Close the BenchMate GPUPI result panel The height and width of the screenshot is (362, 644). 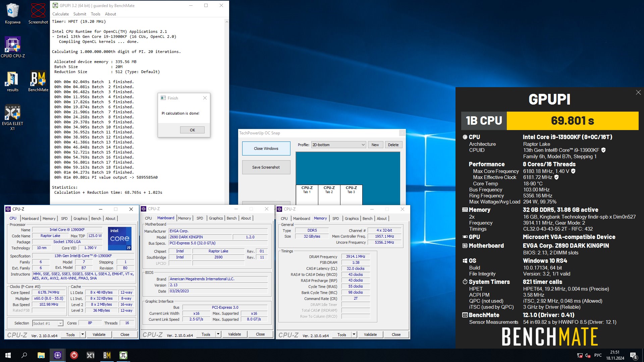pyautogui.click(x=638, y=92)
